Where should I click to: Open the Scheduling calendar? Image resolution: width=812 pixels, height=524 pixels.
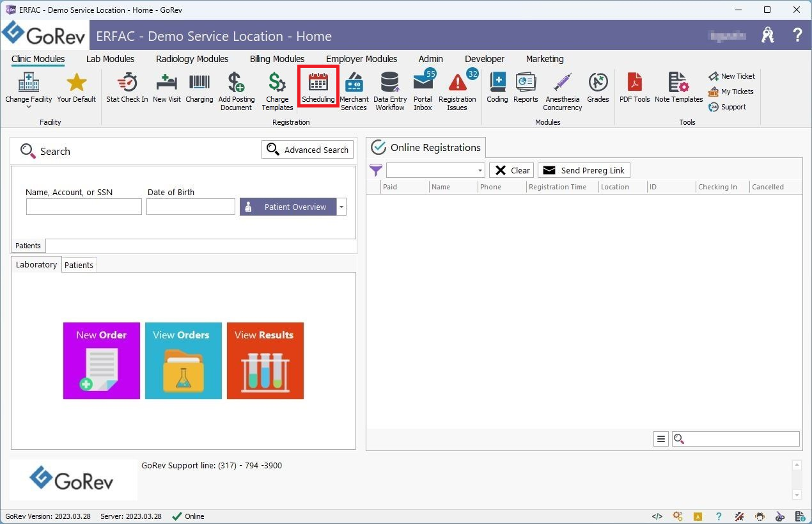coord(318,88)
